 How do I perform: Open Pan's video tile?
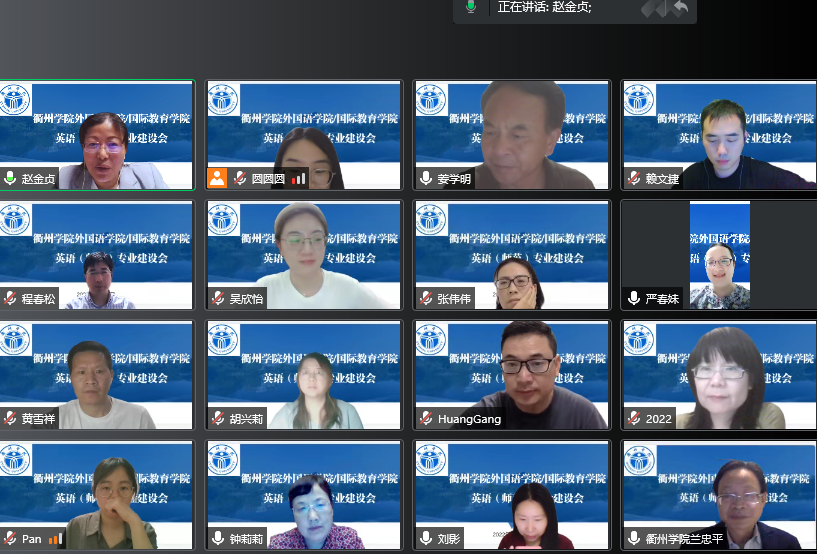pos(97,495)
